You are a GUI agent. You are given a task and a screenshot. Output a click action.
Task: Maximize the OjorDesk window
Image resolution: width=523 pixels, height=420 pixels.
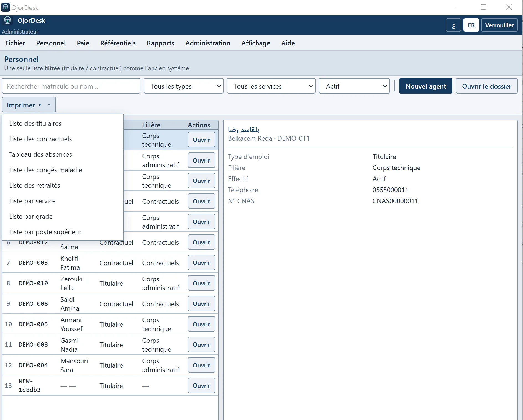click(483, 7)
